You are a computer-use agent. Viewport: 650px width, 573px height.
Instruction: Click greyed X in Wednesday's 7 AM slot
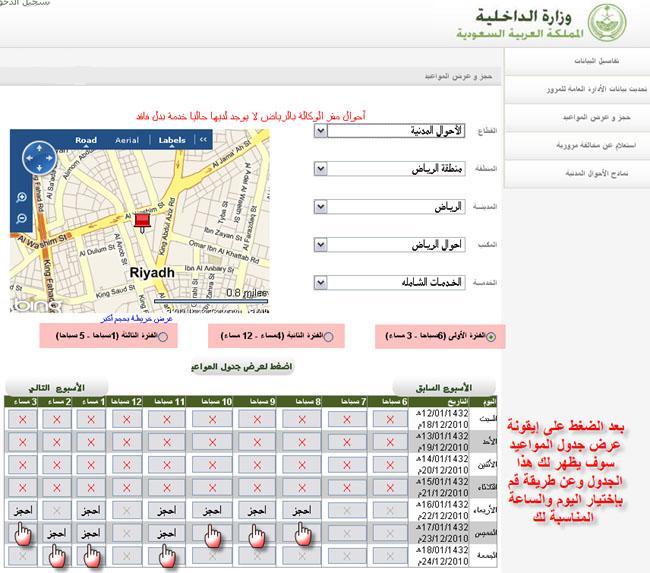point(347,511)
